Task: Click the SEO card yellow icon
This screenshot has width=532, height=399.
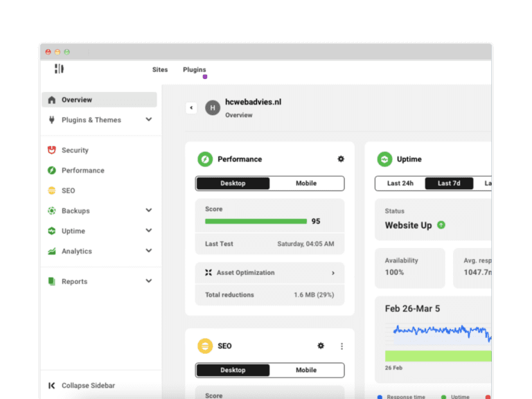Action: click(x=205, y=346)
